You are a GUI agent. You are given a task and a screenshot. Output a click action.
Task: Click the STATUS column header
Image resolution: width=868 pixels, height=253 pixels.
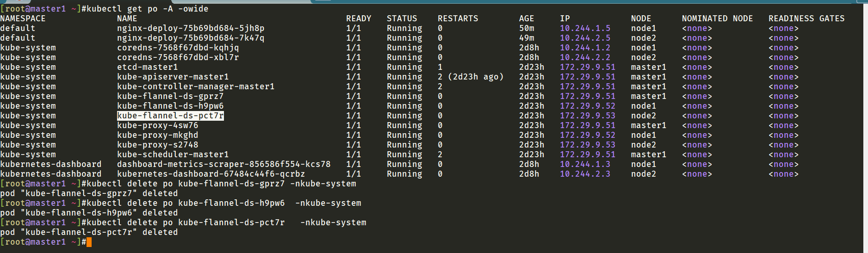(x=402, y=19)
